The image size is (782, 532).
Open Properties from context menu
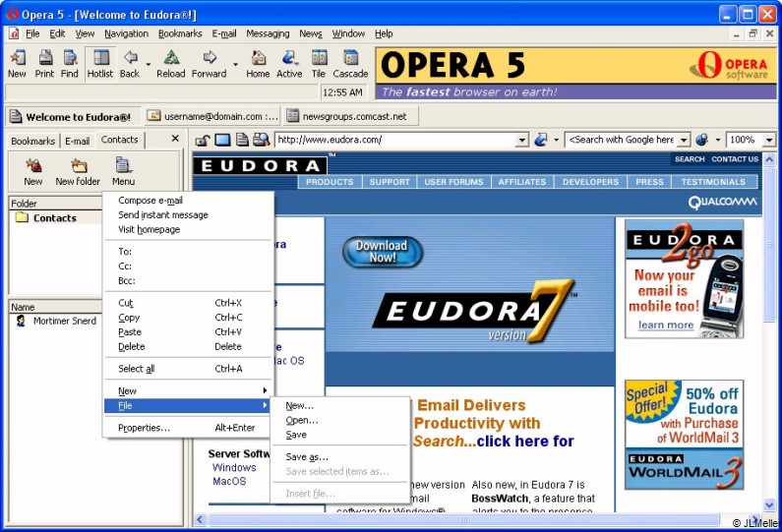188,428
